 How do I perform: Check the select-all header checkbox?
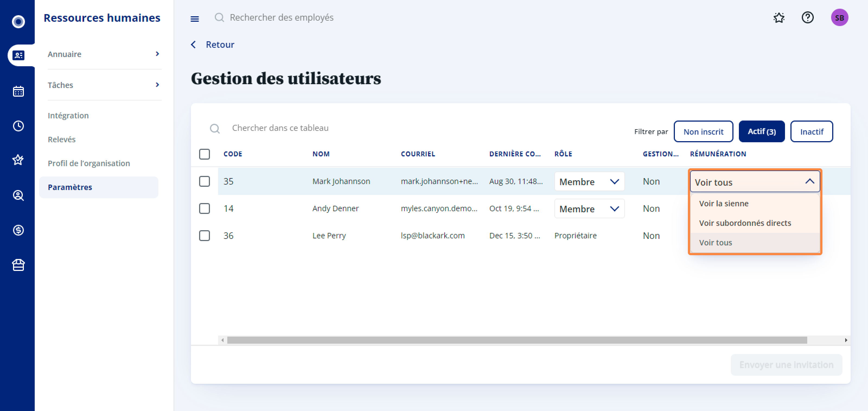click(205, 154)
